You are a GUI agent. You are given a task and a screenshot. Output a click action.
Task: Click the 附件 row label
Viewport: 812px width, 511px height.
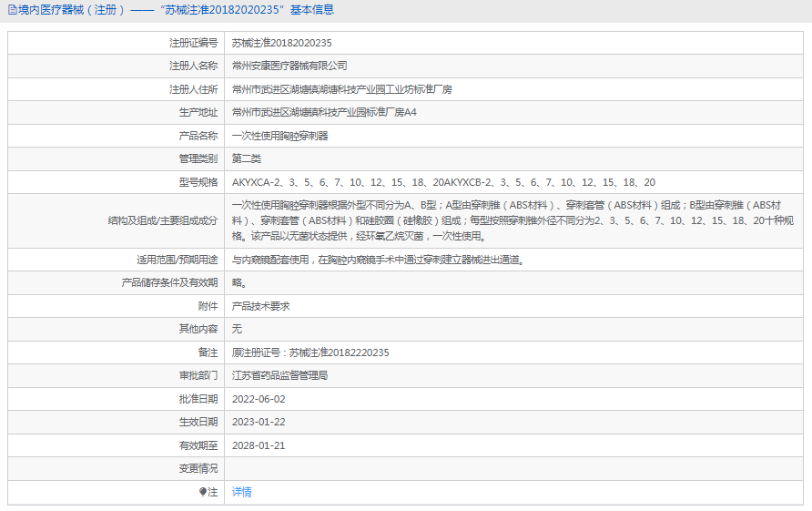208,306
